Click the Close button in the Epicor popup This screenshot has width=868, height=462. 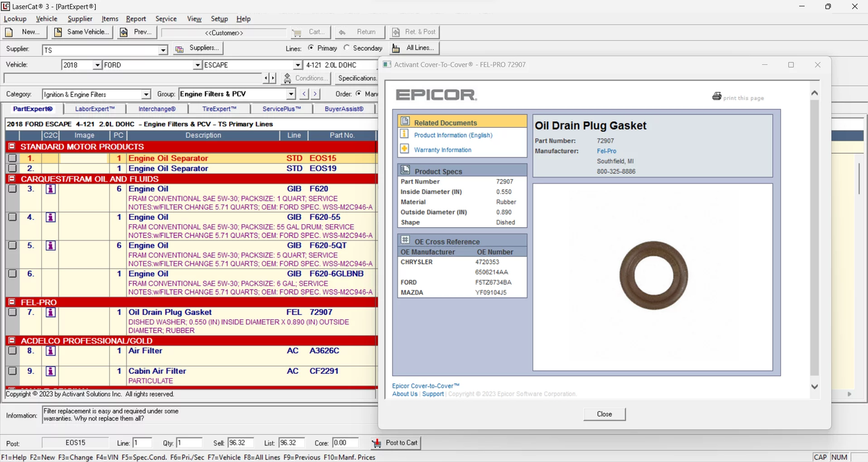(604, 414)
